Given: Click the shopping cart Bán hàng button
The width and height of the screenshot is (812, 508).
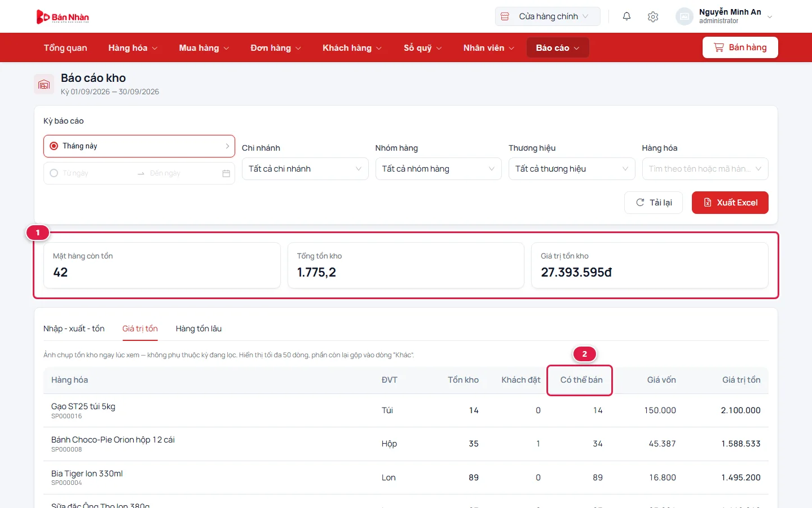Looking at the screenshot, I should 740,47.
